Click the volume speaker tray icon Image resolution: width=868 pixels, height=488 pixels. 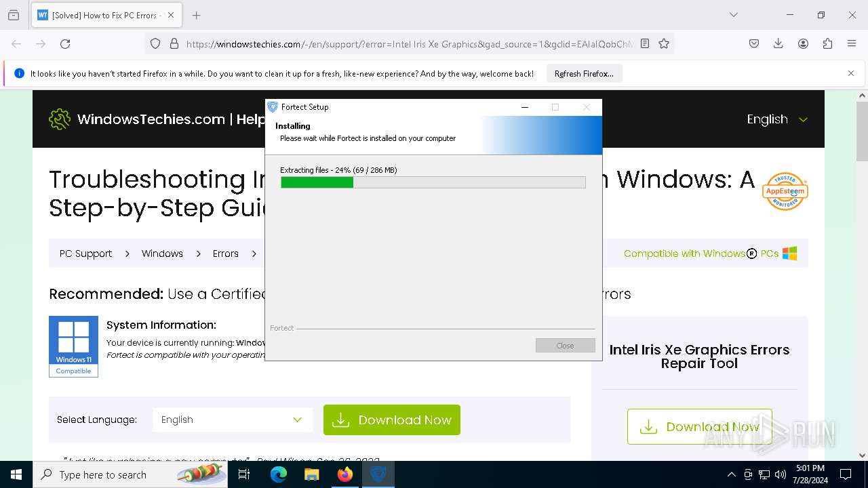[781, 474]
